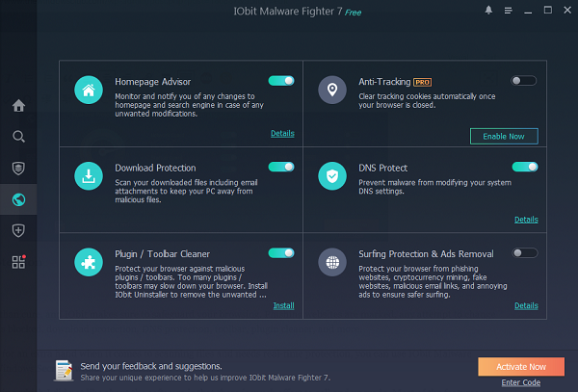
Task: Click the Plugin / Toolbar Cleaner puzzle icon
Action: (89, 262)
